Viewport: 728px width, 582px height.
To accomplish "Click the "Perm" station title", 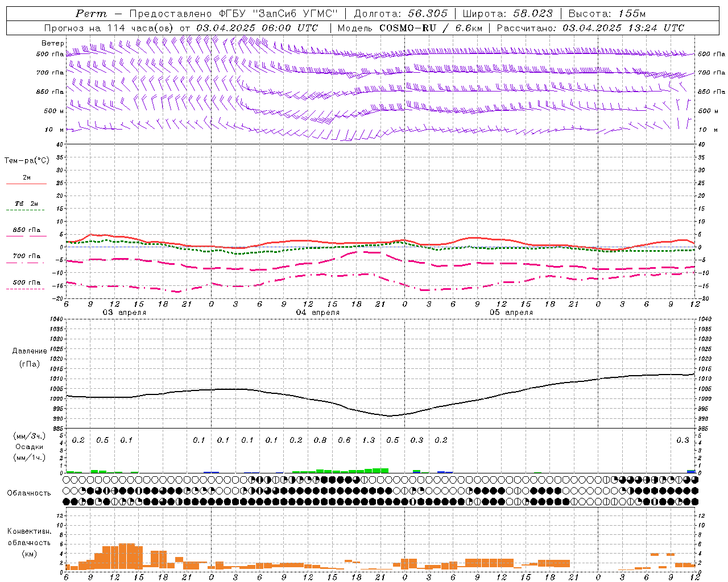I will point(91,14).
